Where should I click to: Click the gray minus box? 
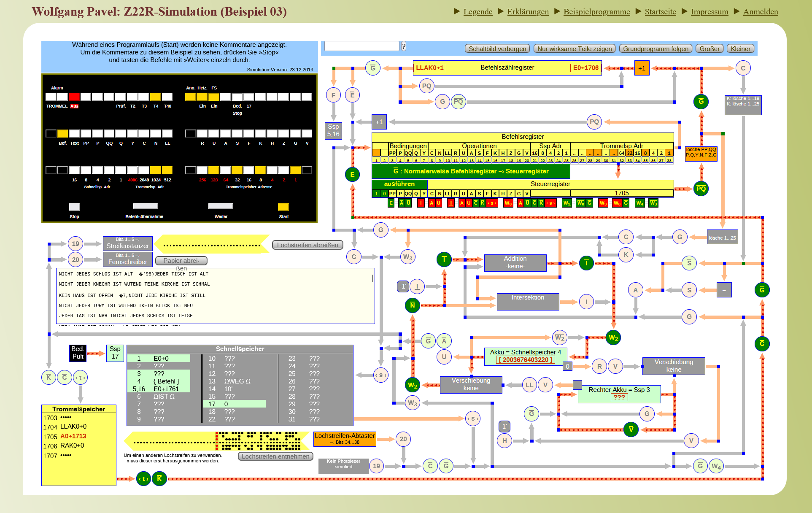pyautogui.click(x=724, y=290)
